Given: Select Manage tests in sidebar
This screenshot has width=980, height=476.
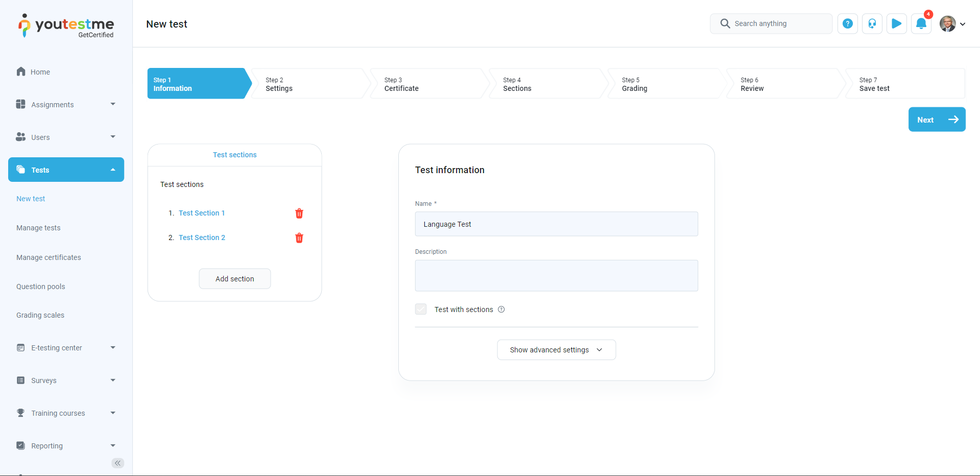Looking at the screenshot, I should point(38,228).
